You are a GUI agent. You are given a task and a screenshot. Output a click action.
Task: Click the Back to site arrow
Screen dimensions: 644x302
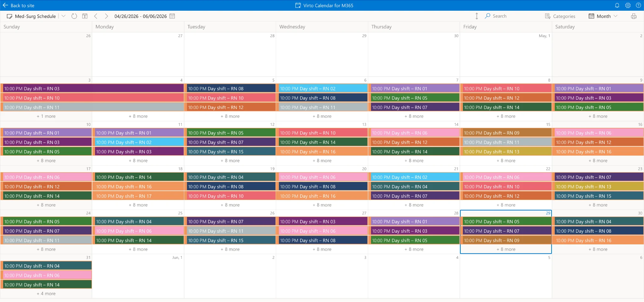5,5
